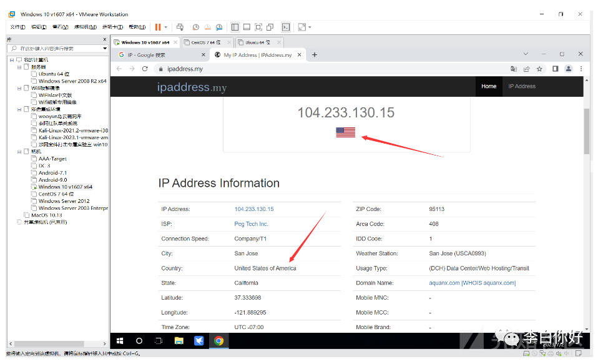
Task: Open IP Address in the site navbar
Action: click(522, 87)
